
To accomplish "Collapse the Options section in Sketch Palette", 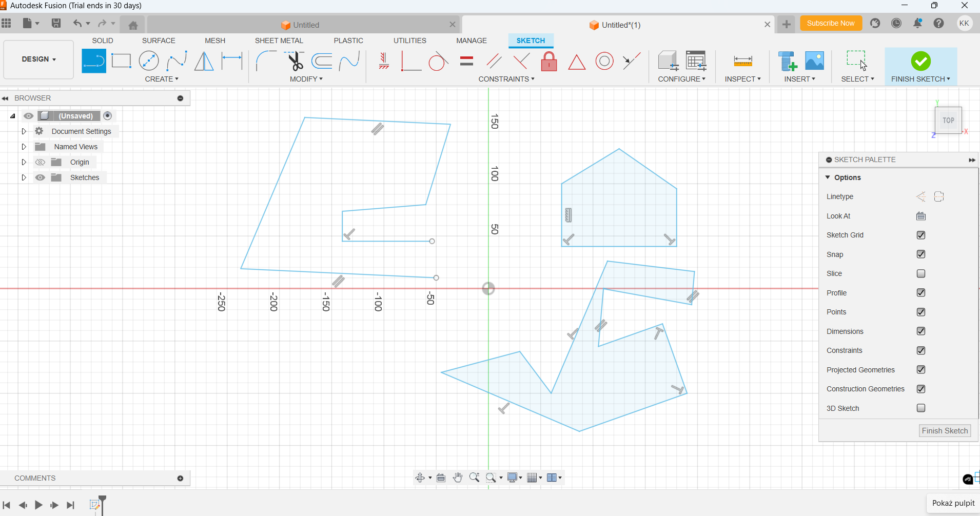I will [x=828, y=177].
